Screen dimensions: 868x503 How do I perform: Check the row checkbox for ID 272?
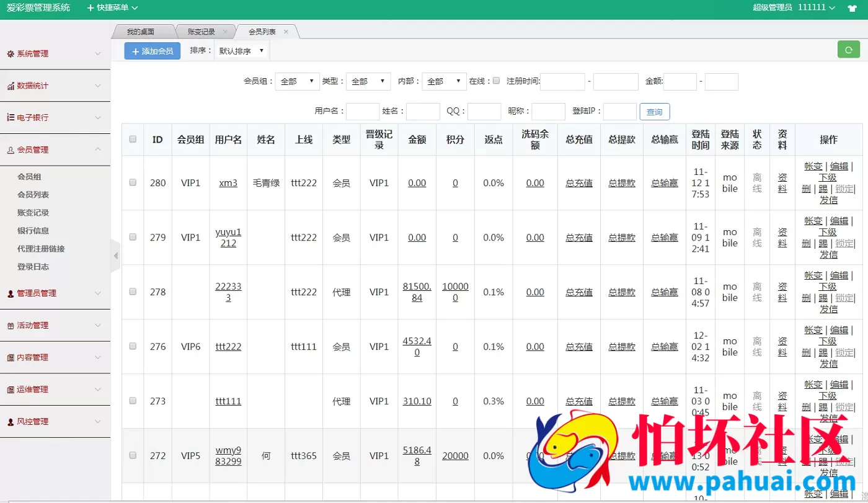click(x=133, y=455)
